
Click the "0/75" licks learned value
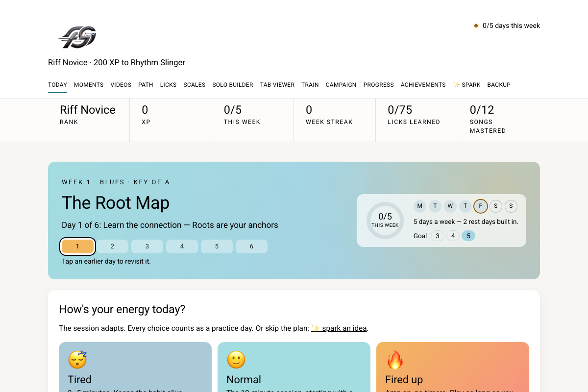[x=400, y=110]
